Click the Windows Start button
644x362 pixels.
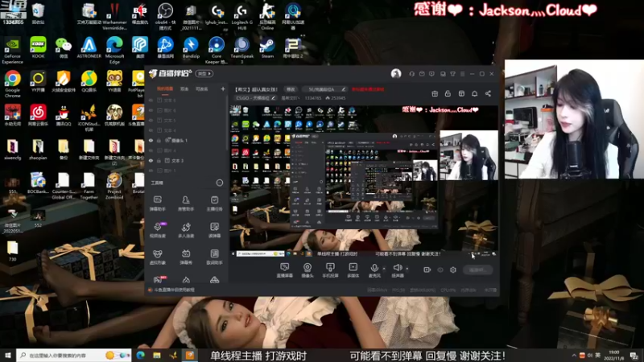(x=8, y=355)
